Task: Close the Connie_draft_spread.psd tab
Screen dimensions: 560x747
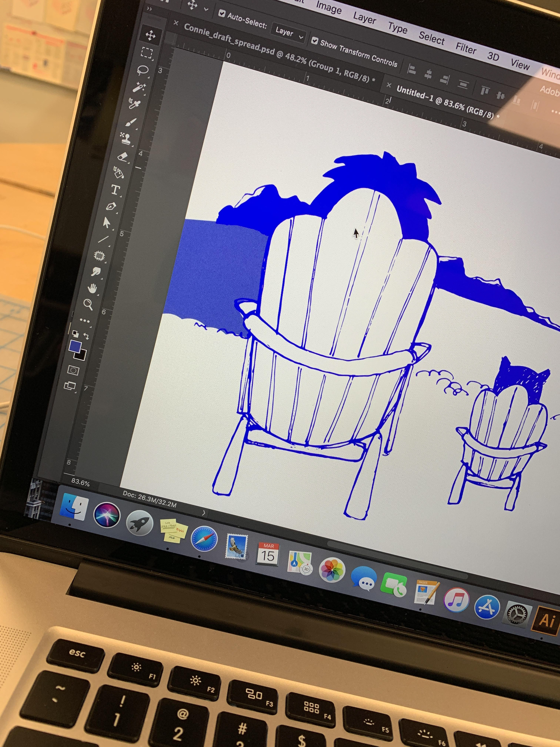Action: click(x=176, y=23)
